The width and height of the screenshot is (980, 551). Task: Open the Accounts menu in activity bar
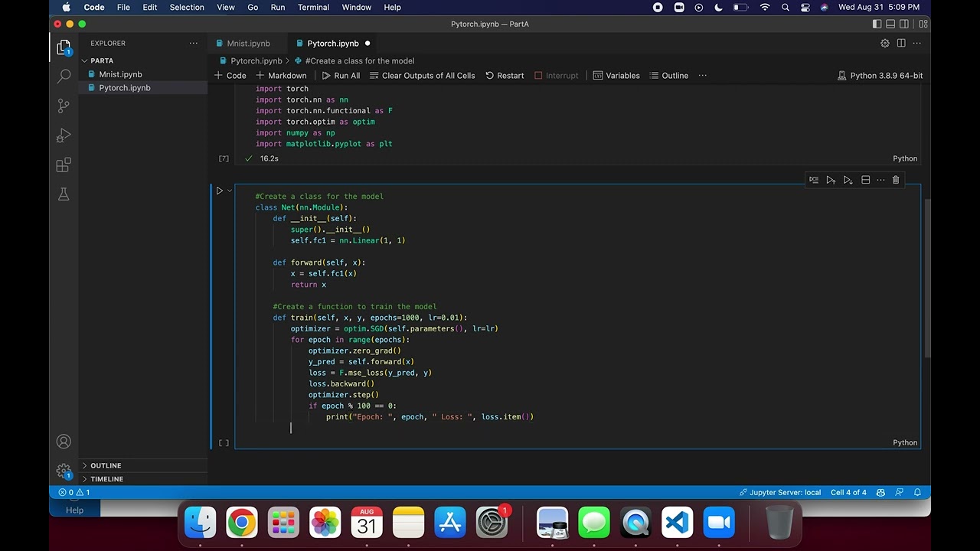click(x=64, y=442)
